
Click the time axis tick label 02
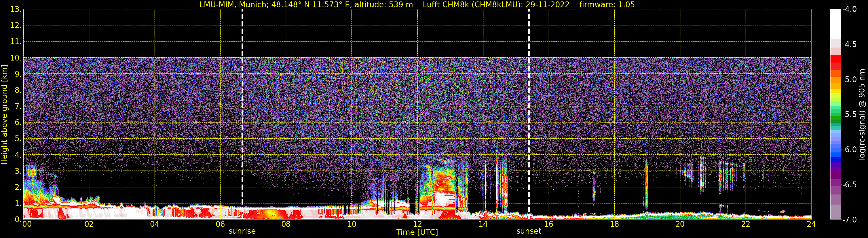89,224
